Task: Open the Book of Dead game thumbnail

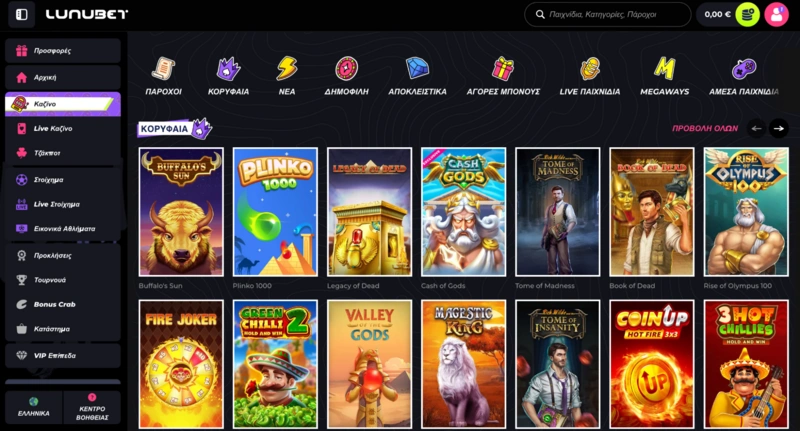Action: (x=652, y=212)
